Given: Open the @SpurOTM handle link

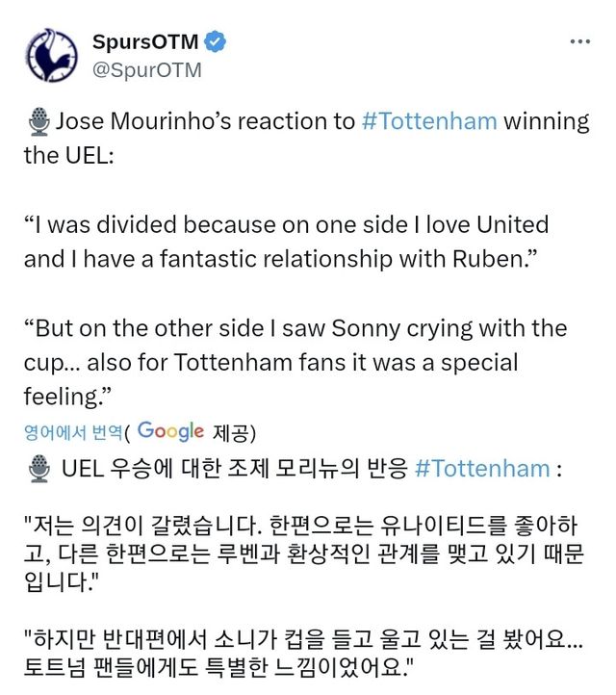Looking at the screenshot, I should point(147,70).
